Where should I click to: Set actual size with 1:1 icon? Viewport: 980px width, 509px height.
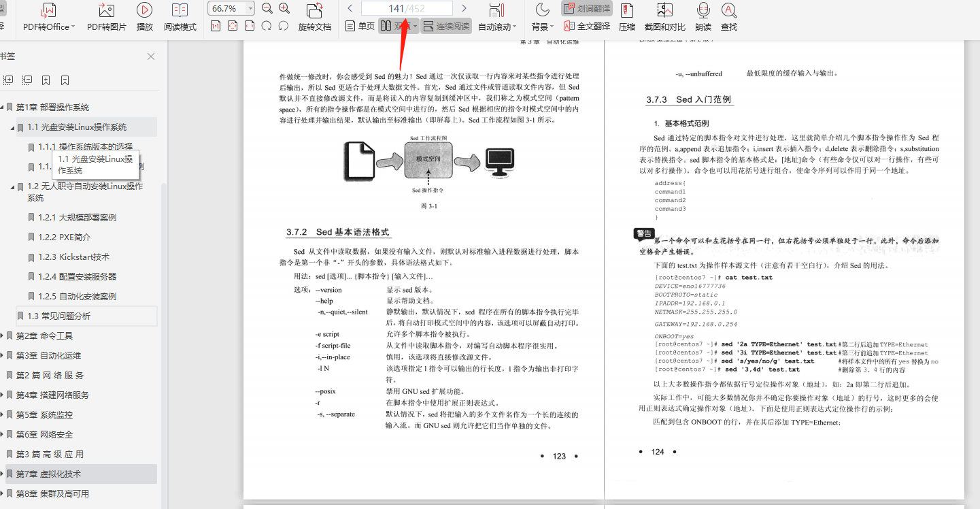(215, 26)
